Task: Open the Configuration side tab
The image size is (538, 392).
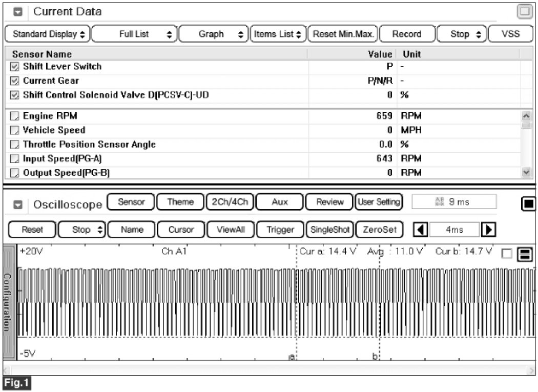Action: tap(9, 302)
